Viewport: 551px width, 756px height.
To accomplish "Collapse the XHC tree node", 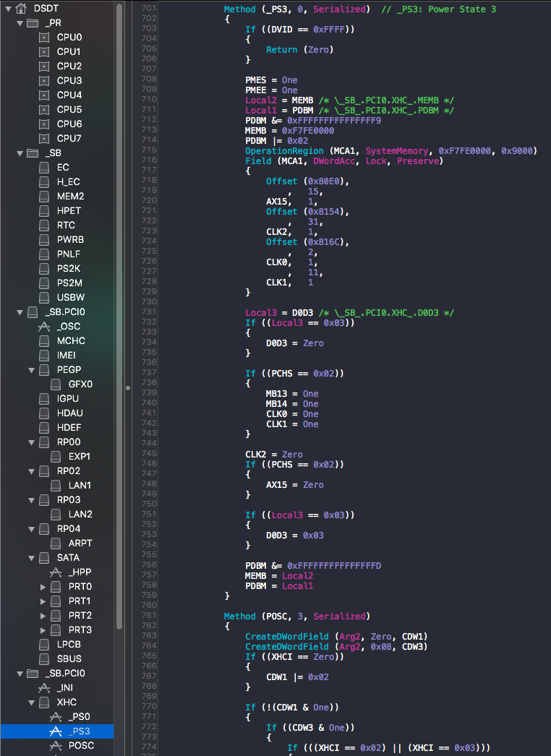I will tap(31, 703).
